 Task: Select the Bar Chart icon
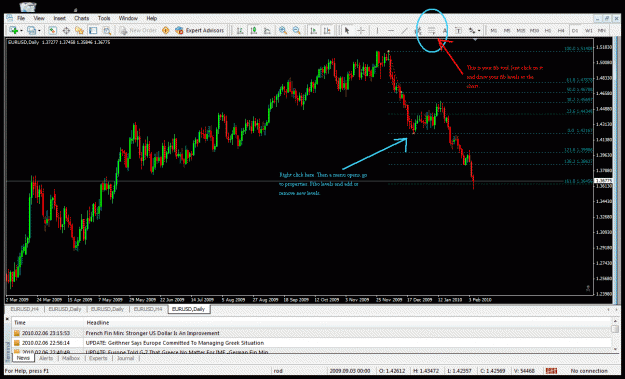(x=240, y=30)
